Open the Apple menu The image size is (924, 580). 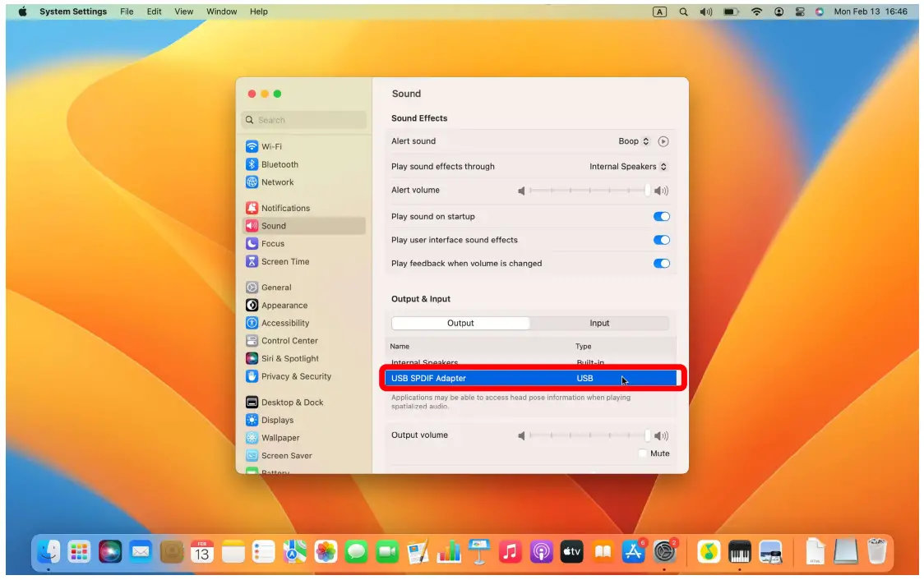click(22, 12)
